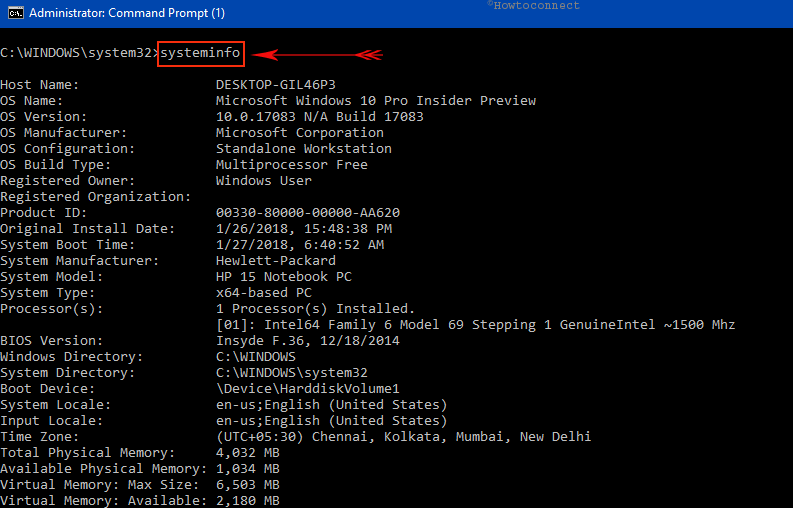Click the window title 'Administrator: Command Prompt (1)'
This screenshot has height=508, width=793.
click(x=127, y=13)
